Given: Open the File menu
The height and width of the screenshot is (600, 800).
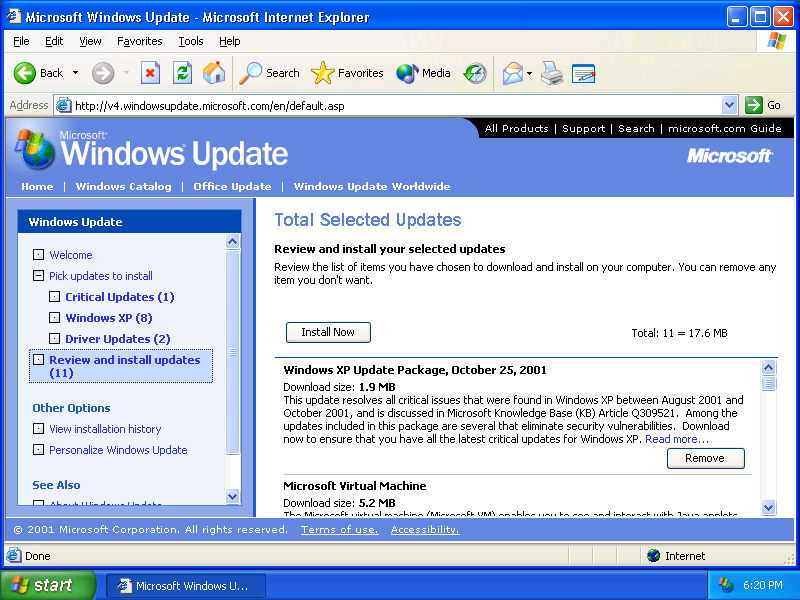Looking at the screenshot, I should click(x=21, y=41).
